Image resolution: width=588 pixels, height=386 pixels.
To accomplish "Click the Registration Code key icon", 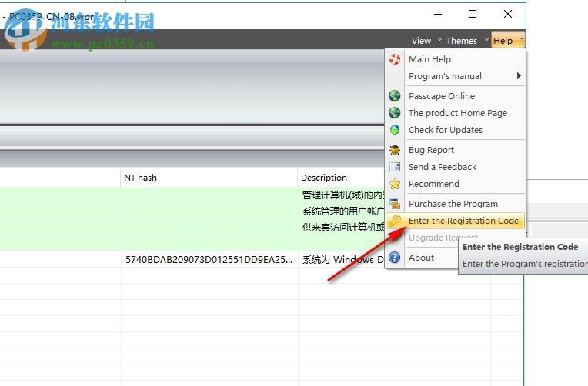I will (395, 221).
